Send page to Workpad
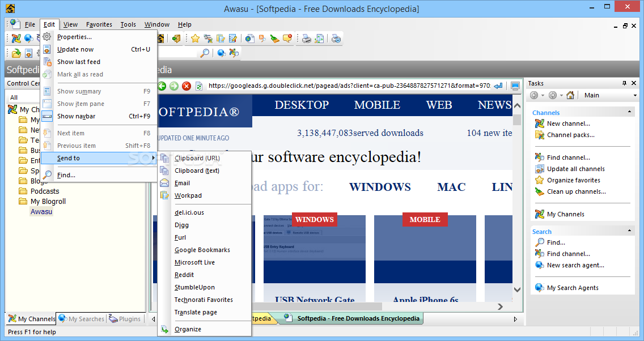 pos(205,196)
